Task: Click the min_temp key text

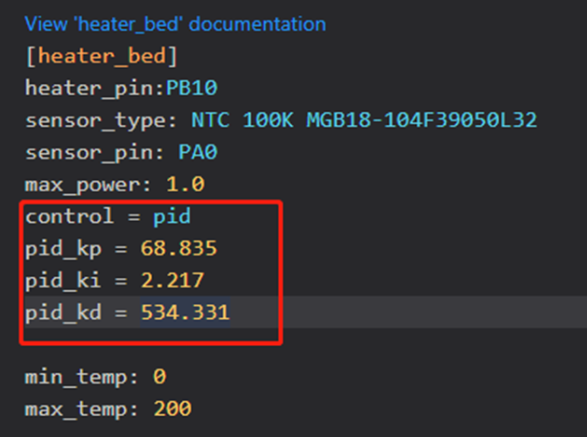Action: pos(77,377)
